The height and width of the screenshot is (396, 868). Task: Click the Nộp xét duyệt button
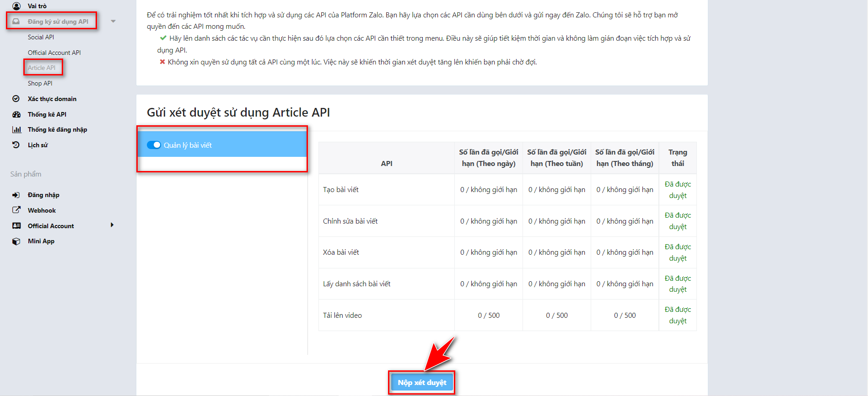point(422,383)
